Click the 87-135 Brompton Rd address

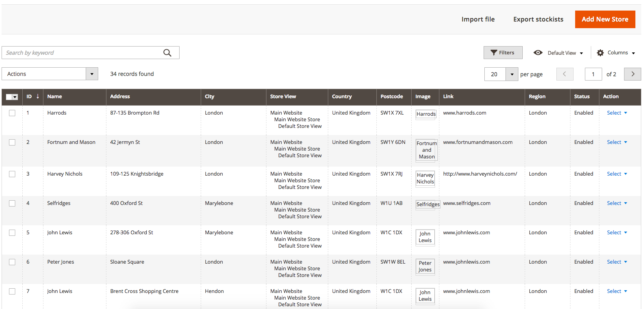click(x=135, y=113)
